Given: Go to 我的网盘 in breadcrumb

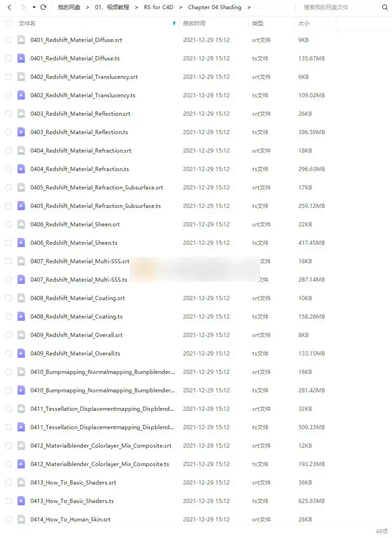Looking at the screenshot, I should coord(69,7).
